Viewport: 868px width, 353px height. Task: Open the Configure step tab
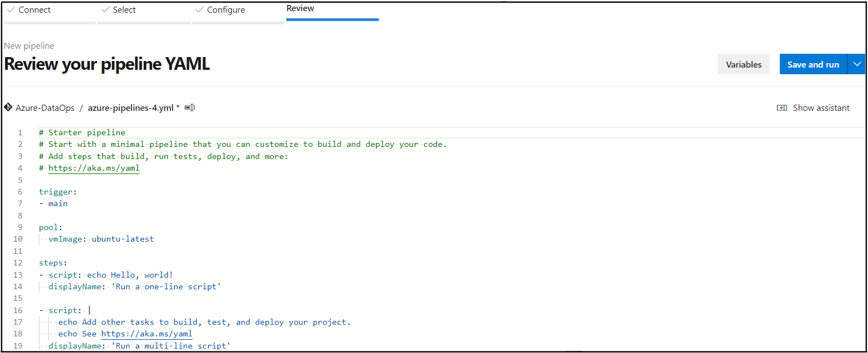(x=226, y=10)
